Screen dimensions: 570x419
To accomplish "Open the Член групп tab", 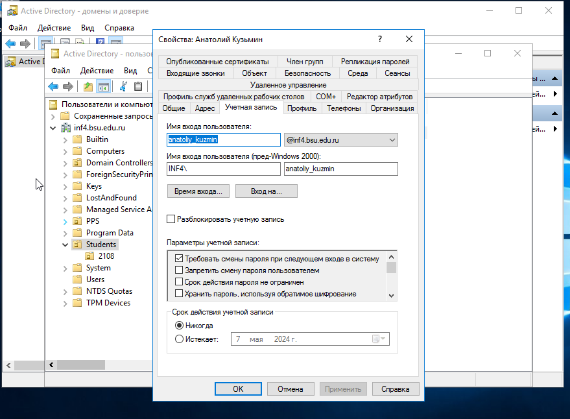I will (305, 61).
